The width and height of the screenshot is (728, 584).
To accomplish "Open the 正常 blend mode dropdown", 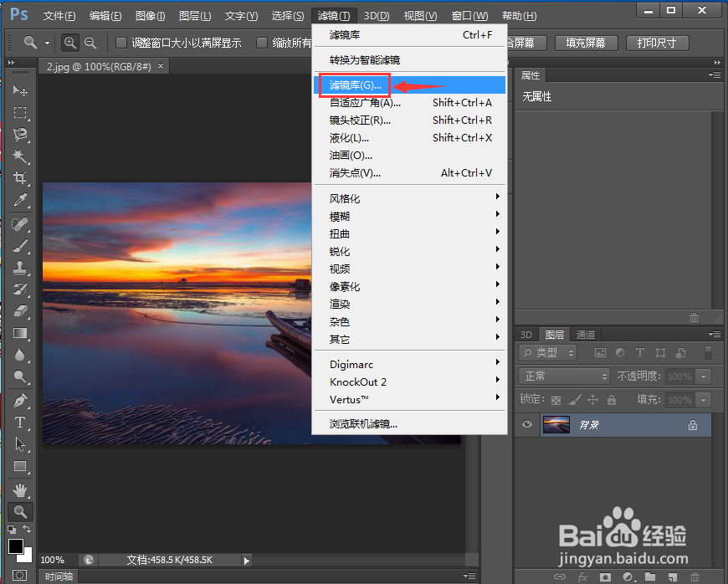I will click(563, 376).
